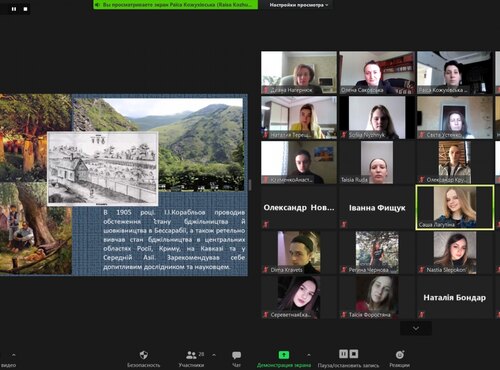Select Саша Лагутіна highlighted video tile

(x=455, y=207)
